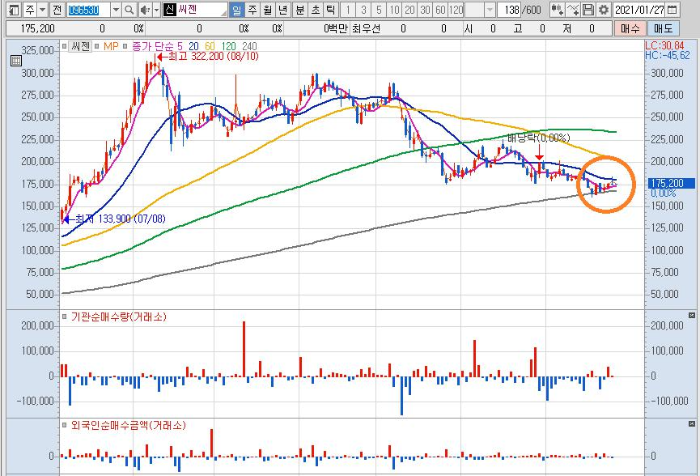Click the current price tag 175,200
The width and height of the screenshot is (700, 476).
tap(669, 183)
